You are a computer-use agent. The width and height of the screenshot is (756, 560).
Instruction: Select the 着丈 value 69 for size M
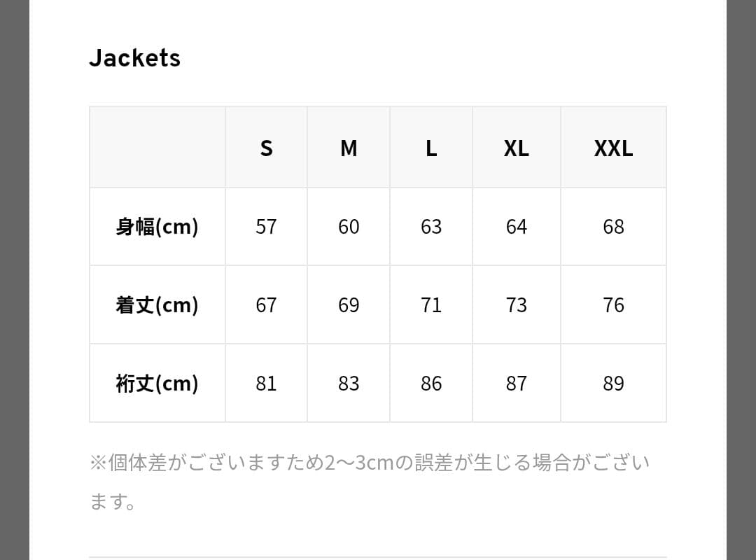click(x=349, y=305)
